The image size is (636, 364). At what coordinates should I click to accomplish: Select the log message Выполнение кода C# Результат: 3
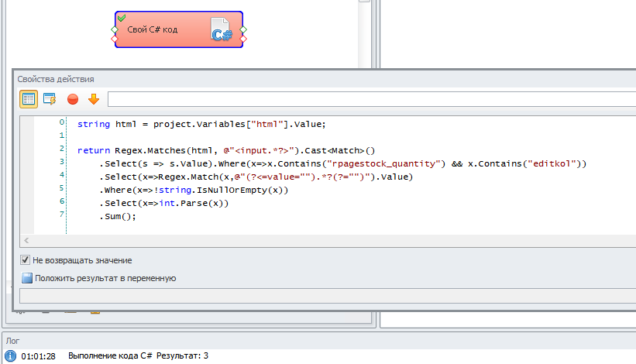click(138, 356)
